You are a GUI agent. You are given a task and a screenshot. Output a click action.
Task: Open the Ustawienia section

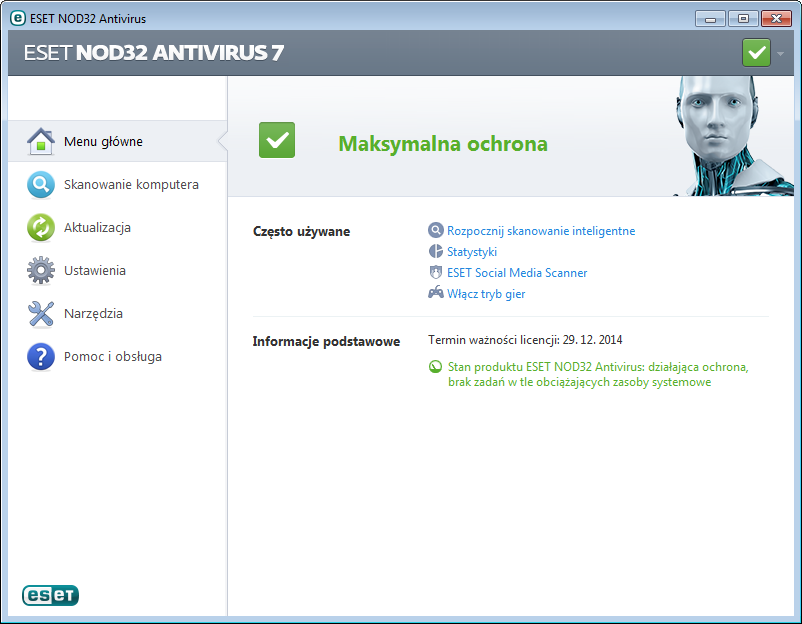[x=118, y=271]
